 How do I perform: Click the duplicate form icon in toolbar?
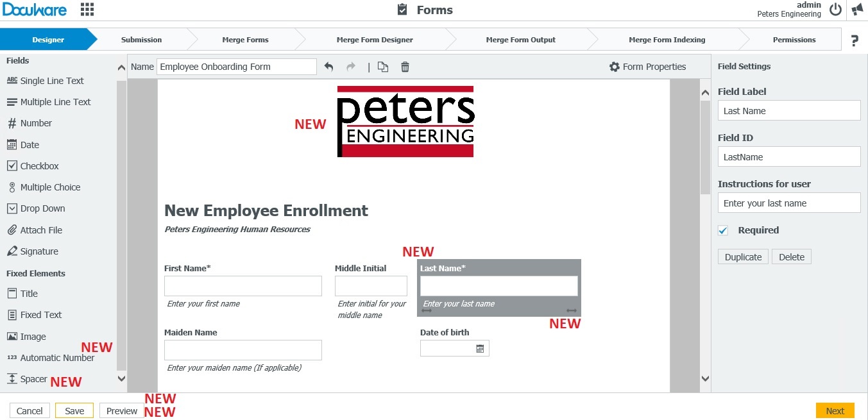[x=383, y=67]
